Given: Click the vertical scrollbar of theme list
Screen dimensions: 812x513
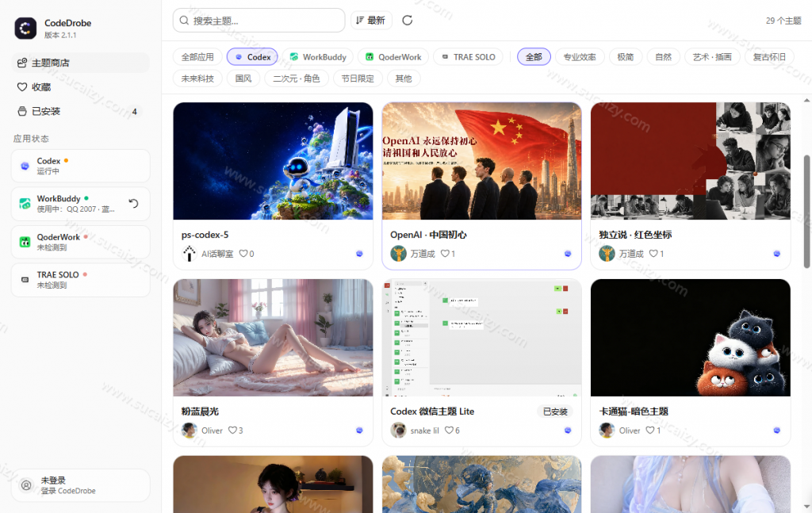Looking at the screenshot, I should coord(806,211).
